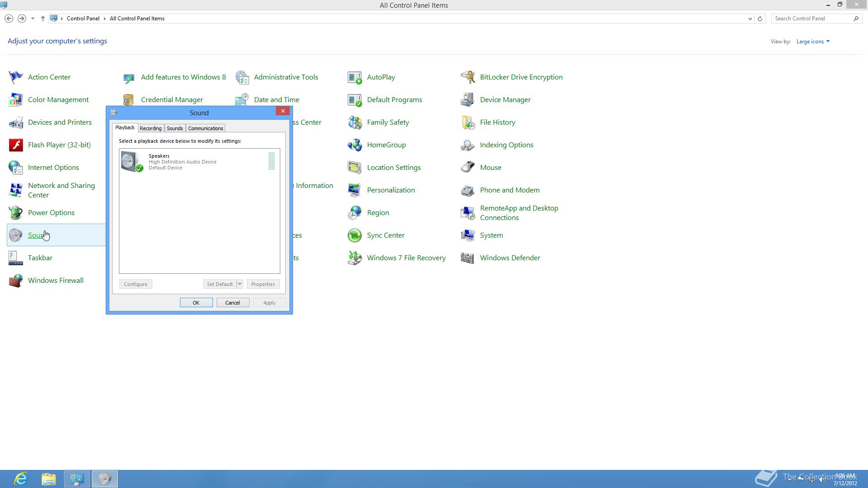Screen dimensions: 868x488
Task: Open the Taskbar settings icon
Action: [16, 258]
